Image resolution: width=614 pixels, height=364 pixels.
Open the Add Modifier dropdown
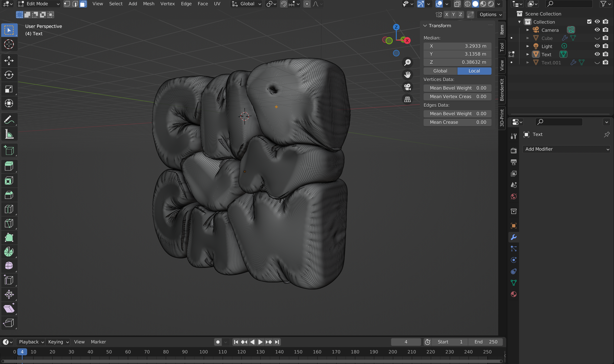[566, 149]
